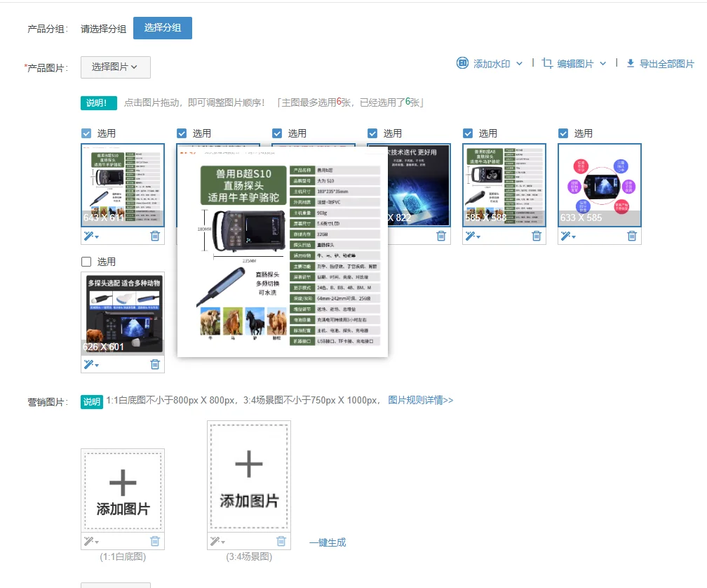Uncheck 选用 above the 643 X 611 image
The image size is (707, 588).
[x=86, y=133]
